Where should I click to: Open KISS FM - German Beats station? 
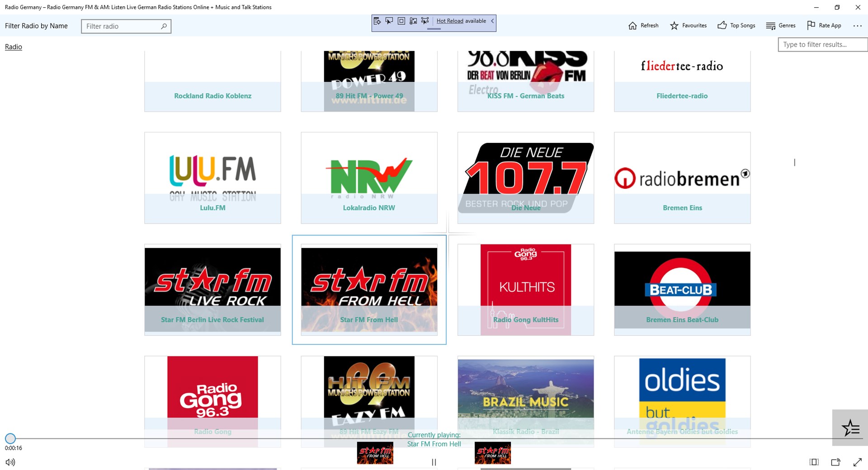[x=526, y=81]
